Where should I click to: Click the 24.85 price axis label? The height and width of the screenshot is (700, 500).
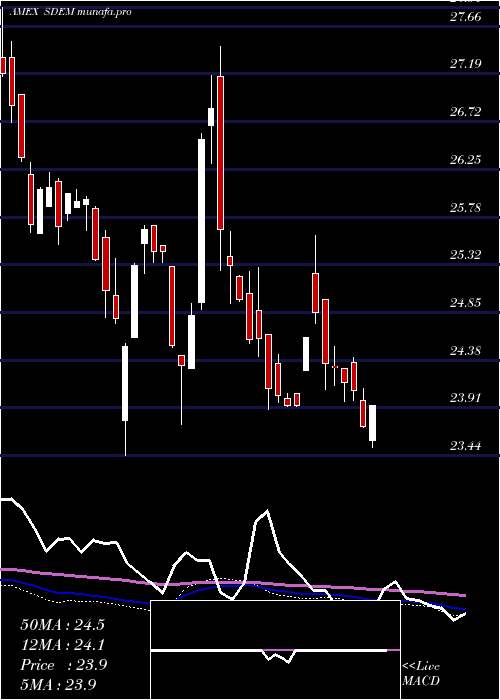tap(466, 303)
